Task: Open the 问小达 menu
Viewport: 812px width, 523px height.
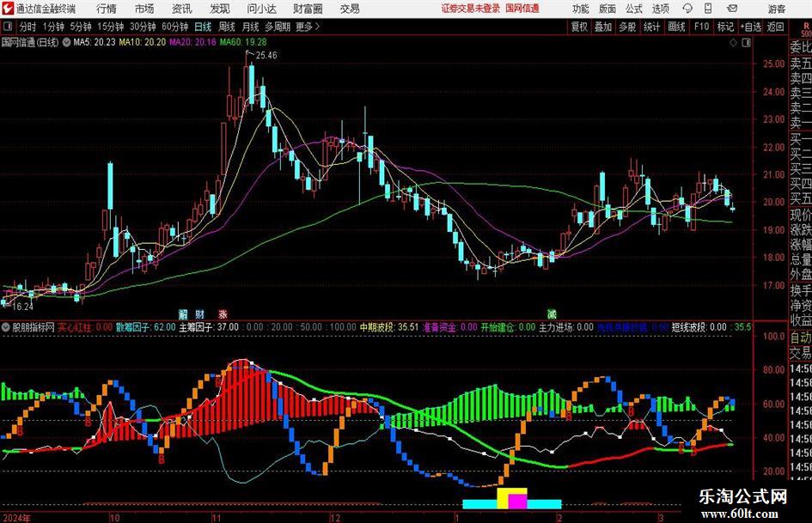Action: (x=261, y=9)
